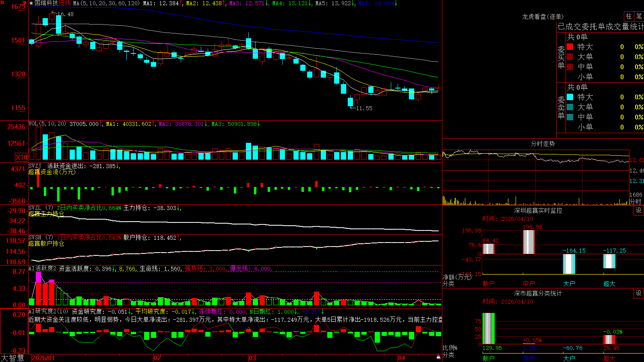Click the 散户 label in 深市超赢分类统计
The width and height of the screenshot is (644, 362).
[x=489, y=358]
